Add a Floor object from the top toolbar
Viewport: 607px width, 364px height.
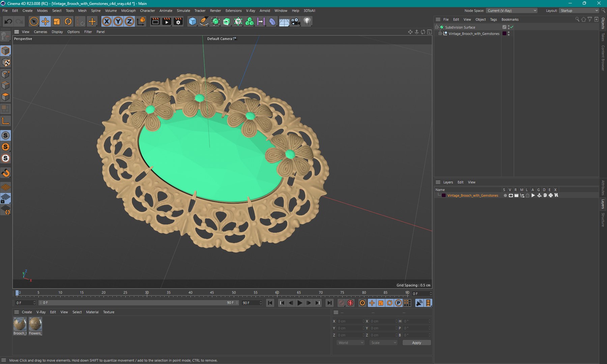point(284,22)
